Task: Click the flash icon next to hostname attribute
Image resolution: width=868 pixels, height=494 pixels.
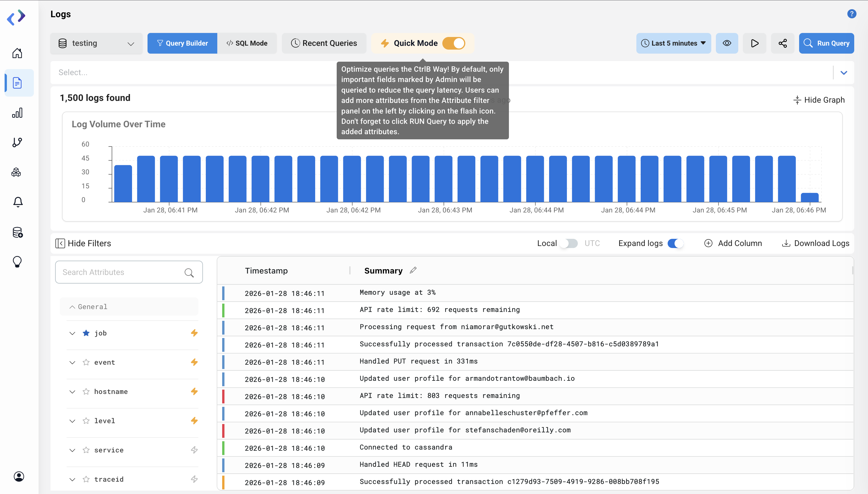Action: [x=194, y=391]
